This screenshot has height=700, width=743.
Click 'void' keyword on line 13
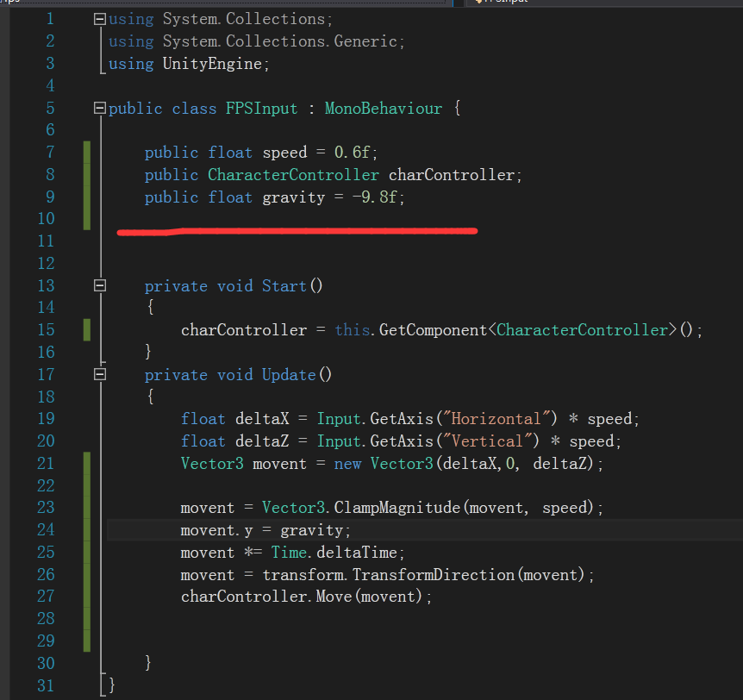pos(235,286)
